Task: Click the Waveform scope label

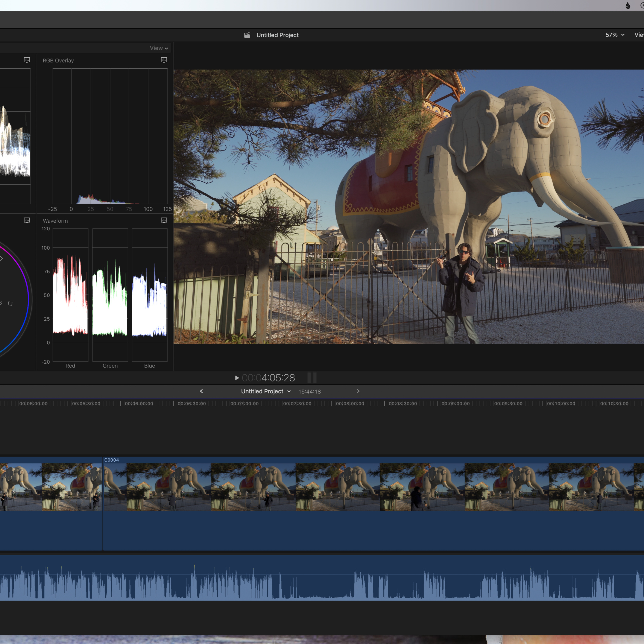Action: (x=55, y=221)
